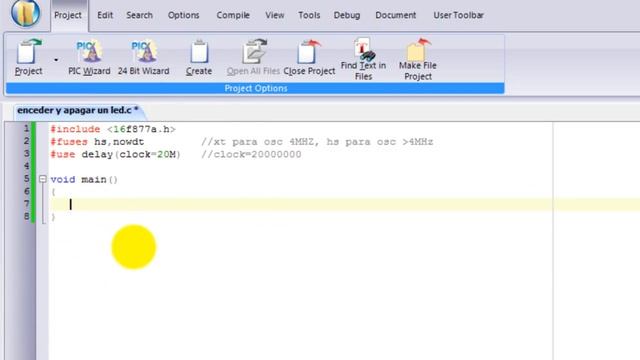Open the Edit ribbon tab
640x360 pixels.
coord(105,16)
